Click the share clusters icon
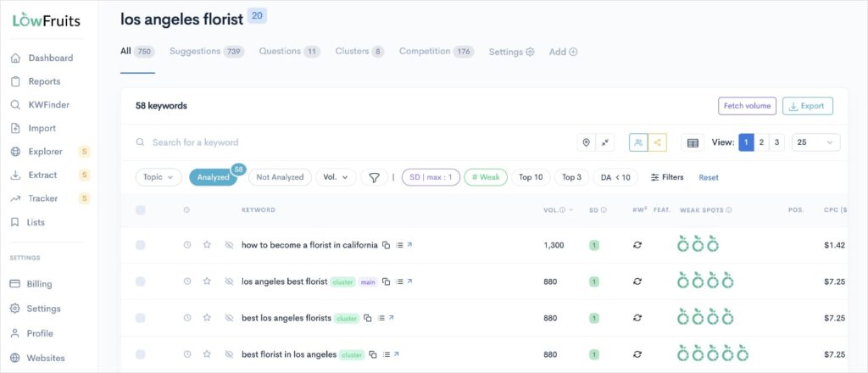Screen dimensions: 868x373 [x=657, y=142]
